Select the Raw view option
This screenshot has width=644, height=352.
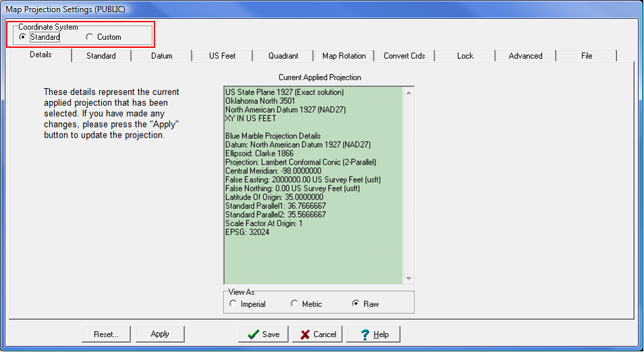355,304
